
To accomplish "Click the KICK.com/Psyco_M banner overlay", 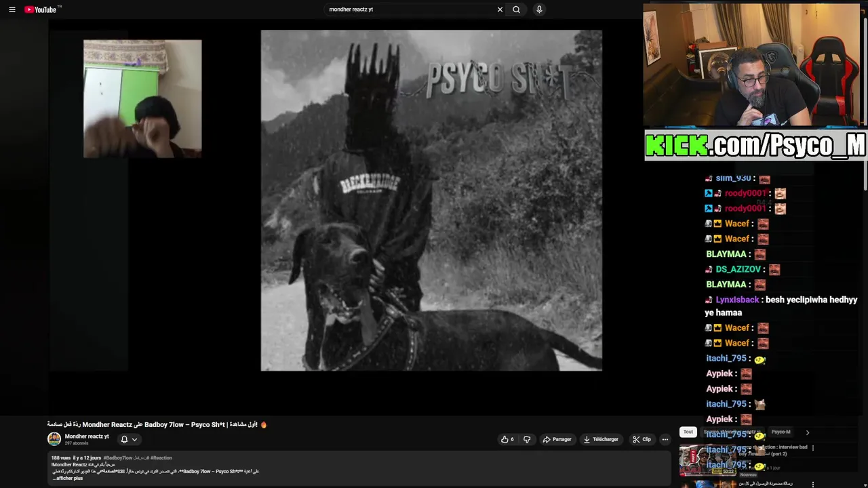I will [x=755, y=146].
